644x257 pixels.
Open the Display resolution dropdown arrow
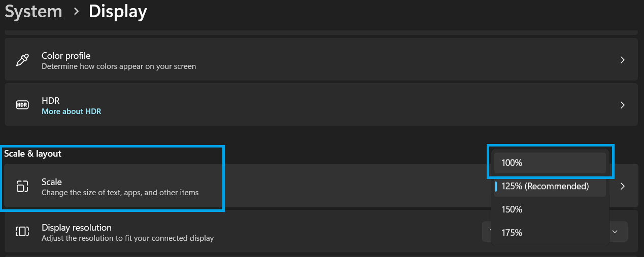tap(615, 232)
